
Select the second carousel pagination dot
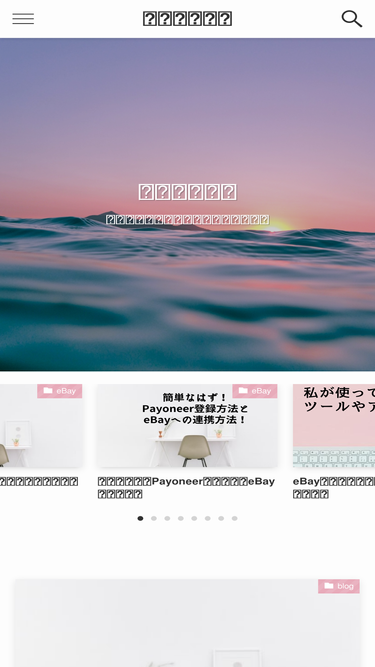pyautogui.click(x=154, y=518)
